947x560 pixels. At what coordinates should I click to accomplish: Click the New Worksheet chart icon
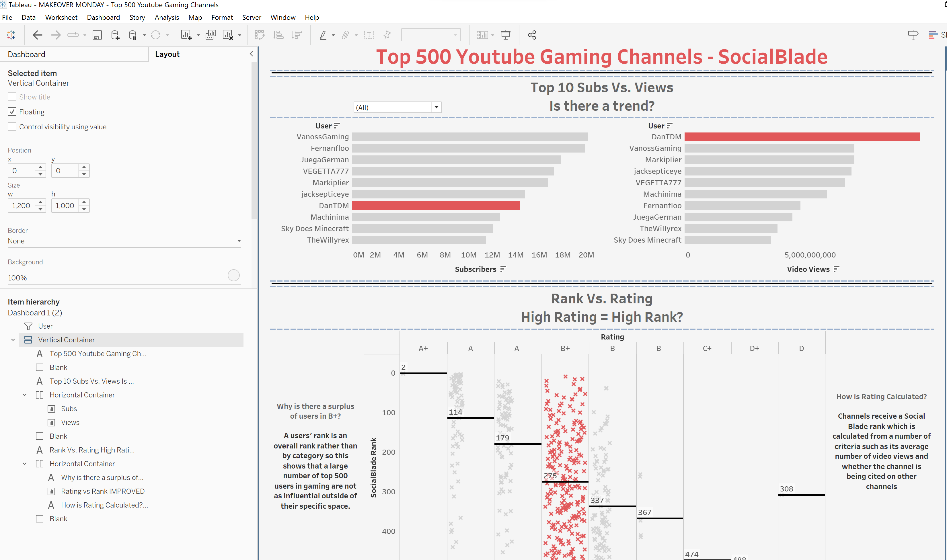pyautogui.click(x=186, y=35)
